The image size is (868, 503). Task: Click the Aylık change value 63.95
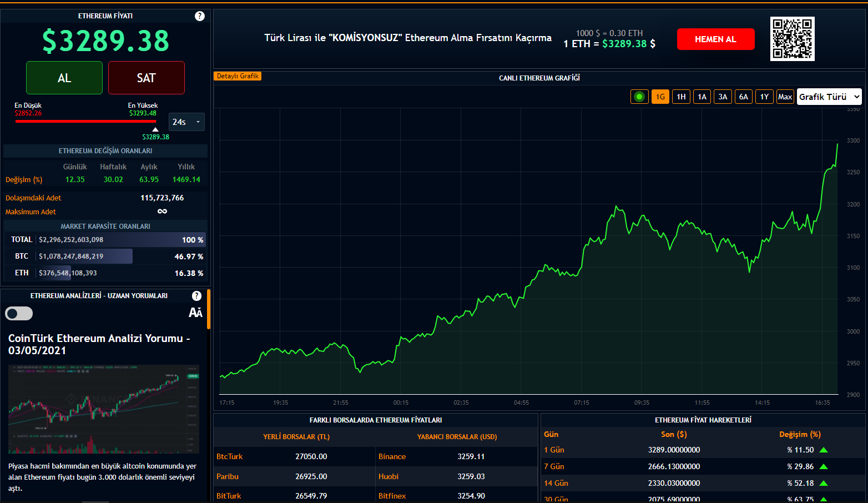click(149, 180)
